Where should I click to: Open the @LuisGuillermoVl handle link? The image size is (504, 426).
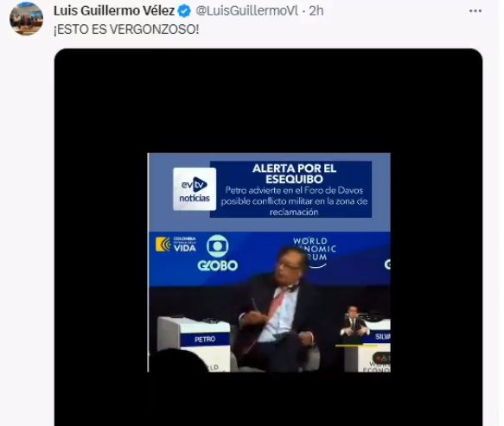(x=247, y=11)
